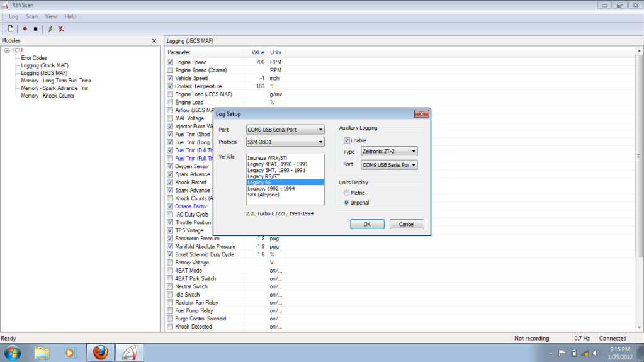Click the network signal icon in the tray

coord(585,353)
